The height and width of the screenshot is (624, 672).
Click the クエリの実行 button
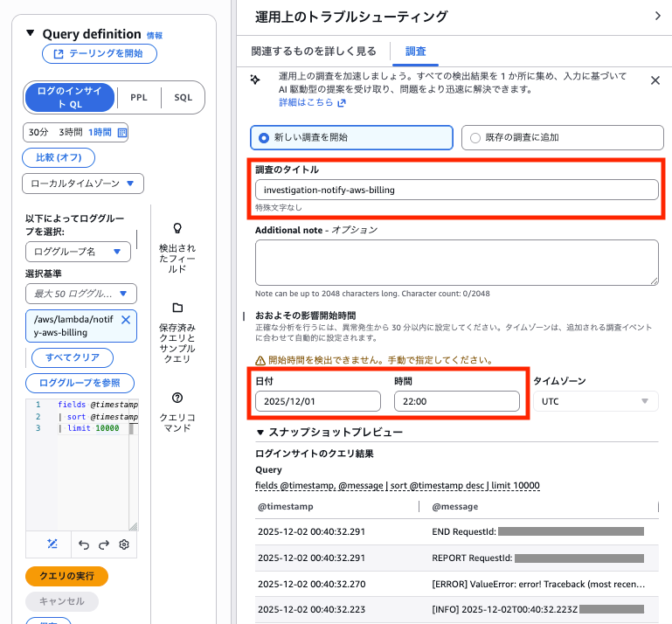click(x=67, y=576)
